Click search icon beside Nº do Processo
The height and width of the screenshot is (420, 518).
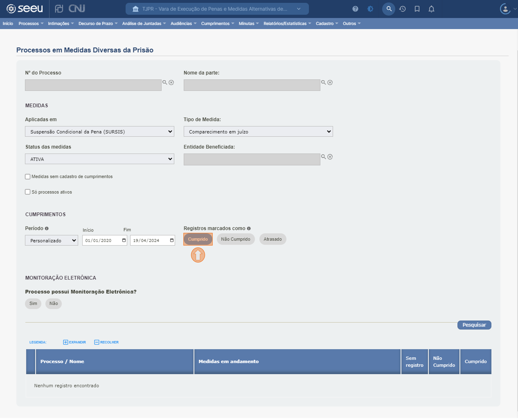(165, 82)
